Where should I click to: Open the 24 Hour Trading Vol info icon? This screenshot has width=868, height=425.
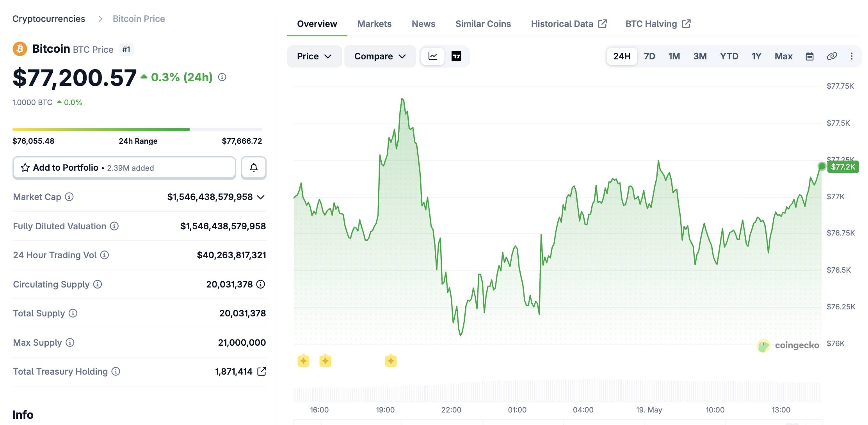point(105,255)
